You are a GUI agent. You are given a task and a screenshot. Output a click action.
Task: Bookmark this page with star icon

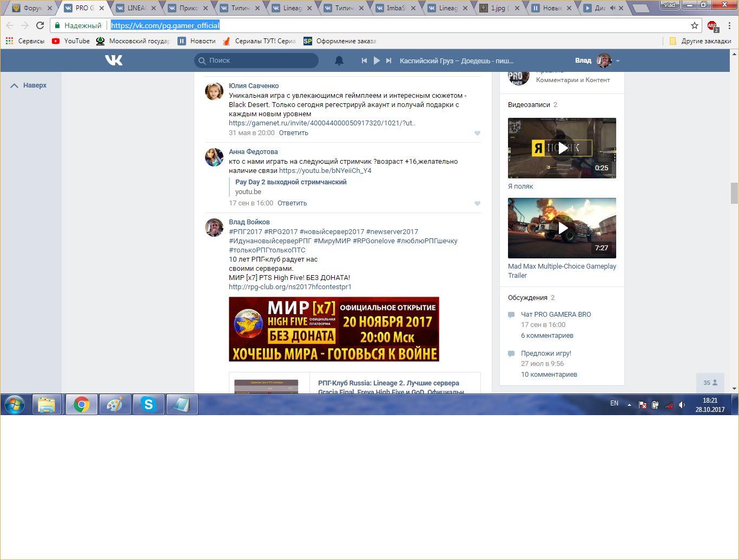(x=695, y=25)
